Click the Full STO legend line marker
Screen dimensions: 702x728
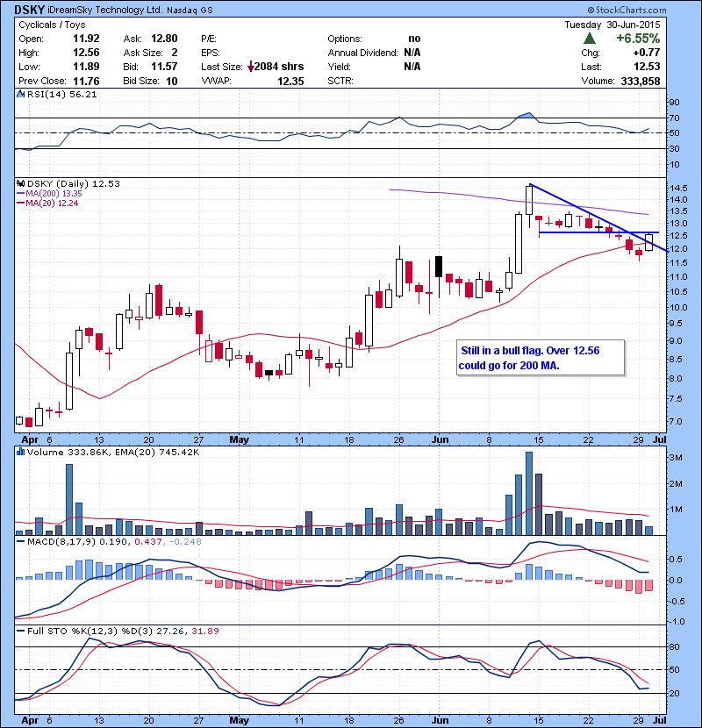[20, 631]
